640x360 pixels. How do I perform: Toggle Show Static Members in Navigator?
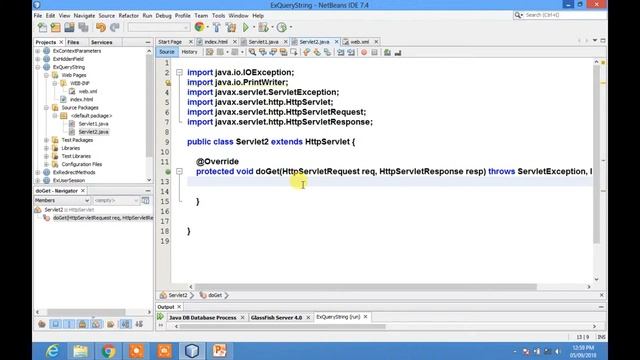[69, 324]
